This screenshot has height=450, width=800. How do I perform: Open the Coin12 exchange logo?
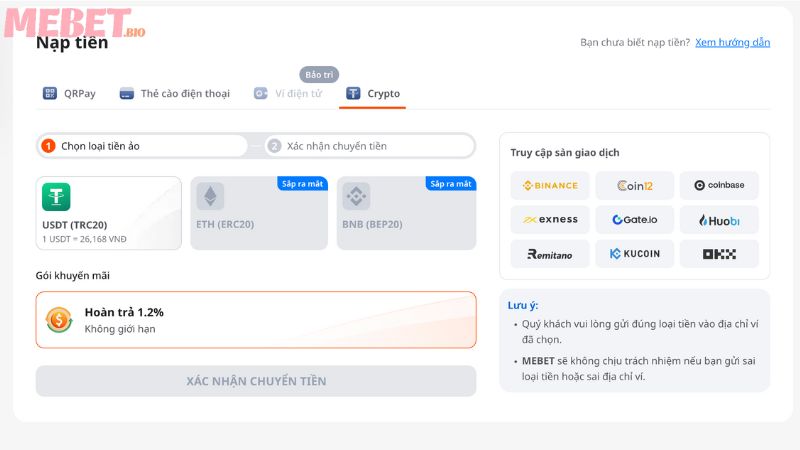635,186
